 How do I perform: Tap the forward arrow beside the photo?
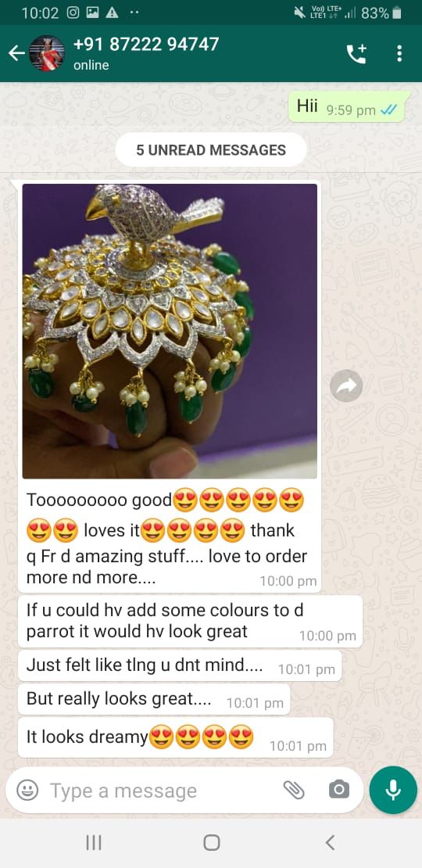(346, 386)
